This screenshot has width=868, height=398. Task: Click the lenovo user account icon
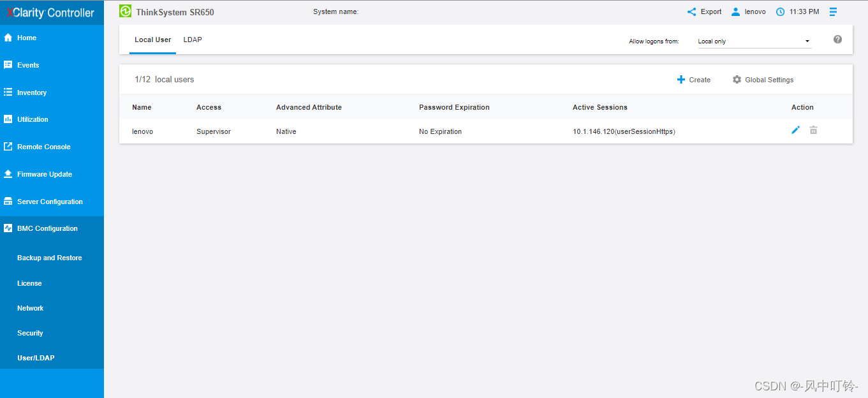click(x=736, y=11)
